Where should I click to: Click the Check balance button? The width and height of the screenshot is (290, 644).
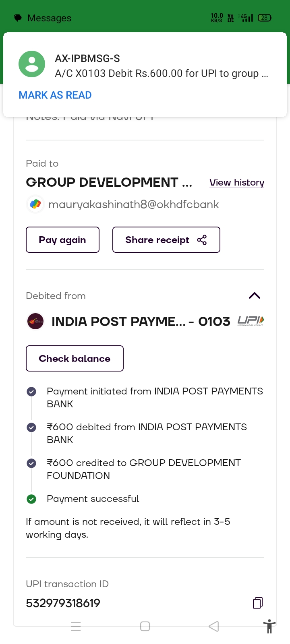tap(75, 359)
